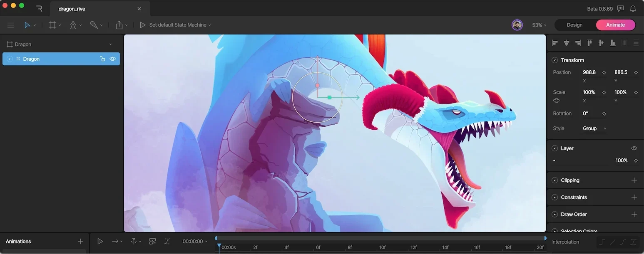Select the Pen tool
Screen dimensions: 644x254
(x=73, y=25)
